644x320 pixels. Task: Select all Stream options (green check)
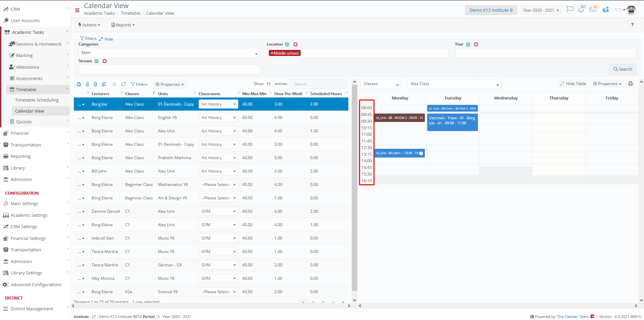tap(97, 61)
